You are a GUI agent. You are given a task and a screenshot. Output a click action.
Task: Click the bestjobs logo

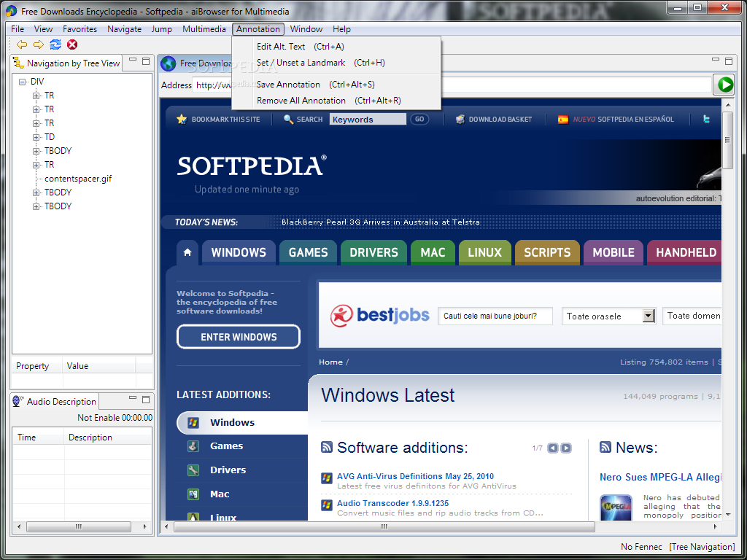(x=379, y=315)
